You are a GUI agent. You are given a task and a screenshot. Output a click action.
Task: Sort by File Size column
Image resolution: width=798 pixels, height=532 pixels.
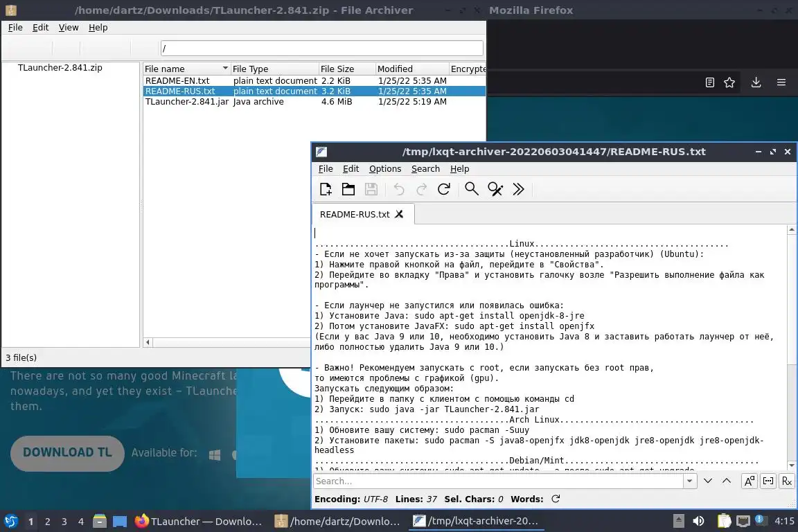(346, 69)
